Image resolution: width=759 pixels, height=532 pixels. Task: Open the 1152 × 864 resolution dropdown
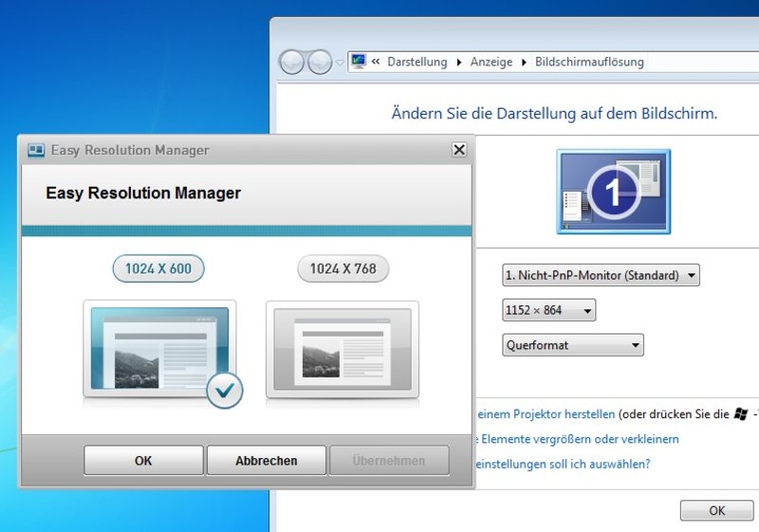(x=549, y=310)
